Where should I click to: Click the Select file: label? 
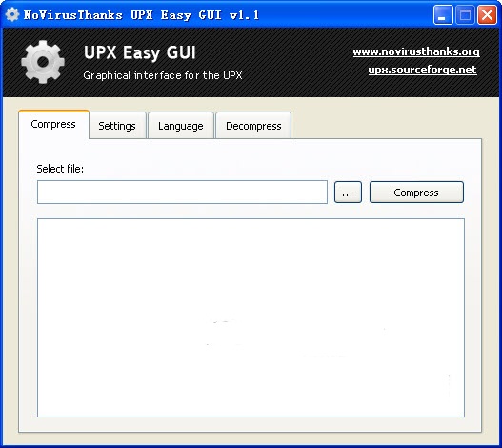point(60,169)
